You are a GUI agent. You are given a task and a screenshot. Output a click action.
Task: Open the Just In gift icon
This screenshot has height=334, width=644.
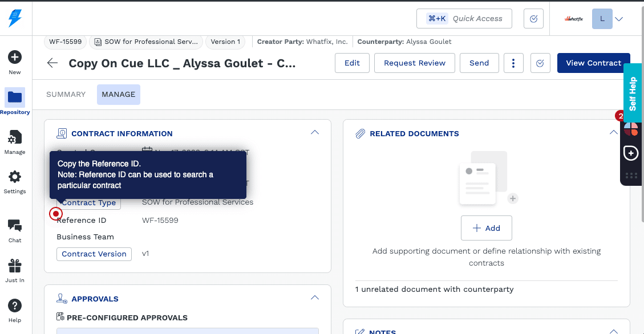click(15, 266)
